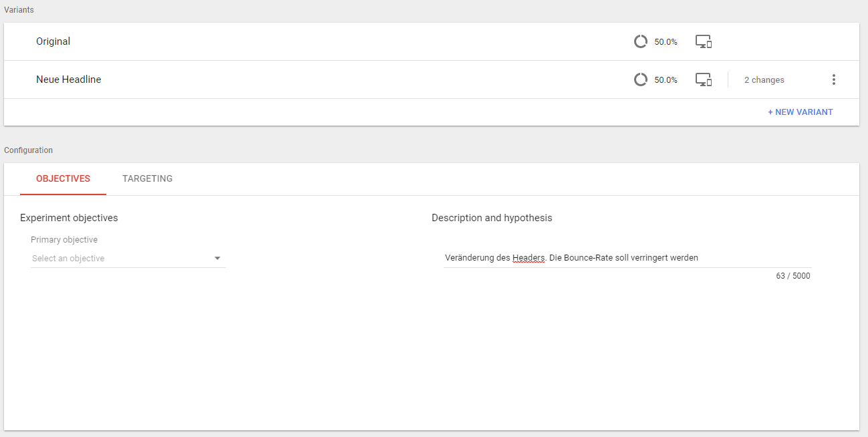
Task: Click the Configuration section label
Action: pos(28,150)
